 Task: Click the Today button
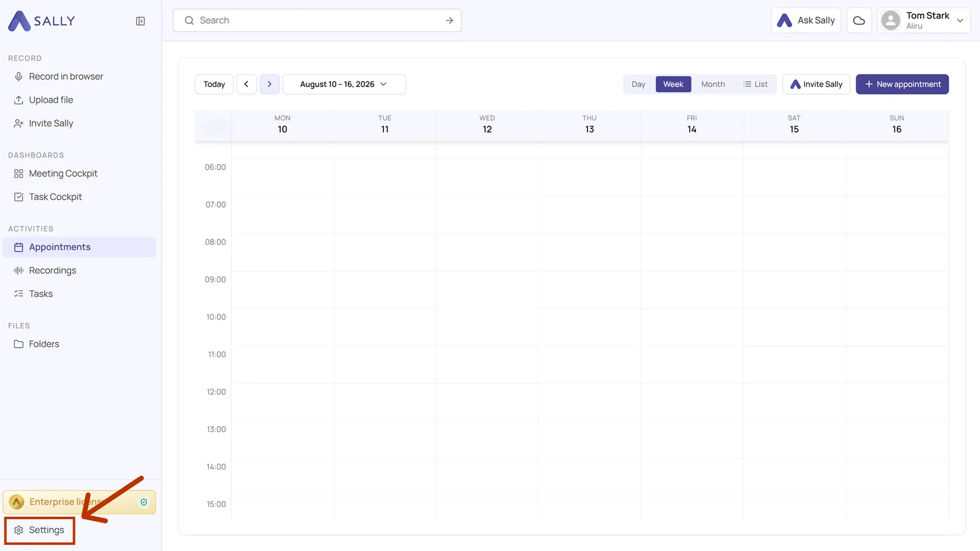click(214, 84)
